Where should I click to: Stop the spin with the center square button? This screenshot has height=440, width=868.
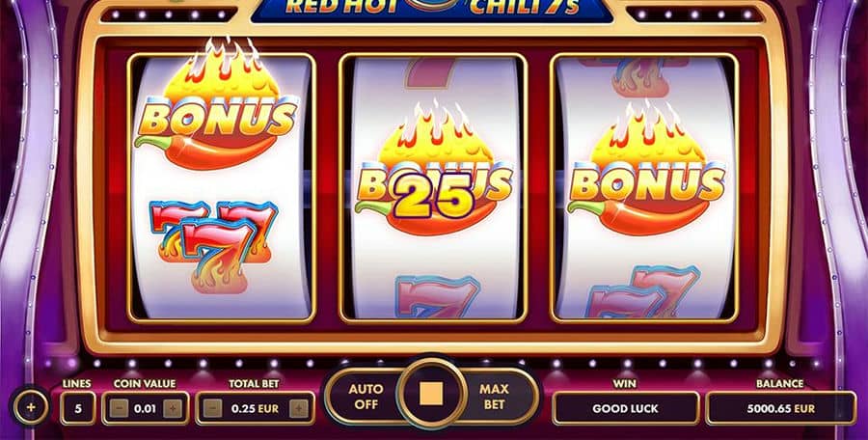[431, 394]
